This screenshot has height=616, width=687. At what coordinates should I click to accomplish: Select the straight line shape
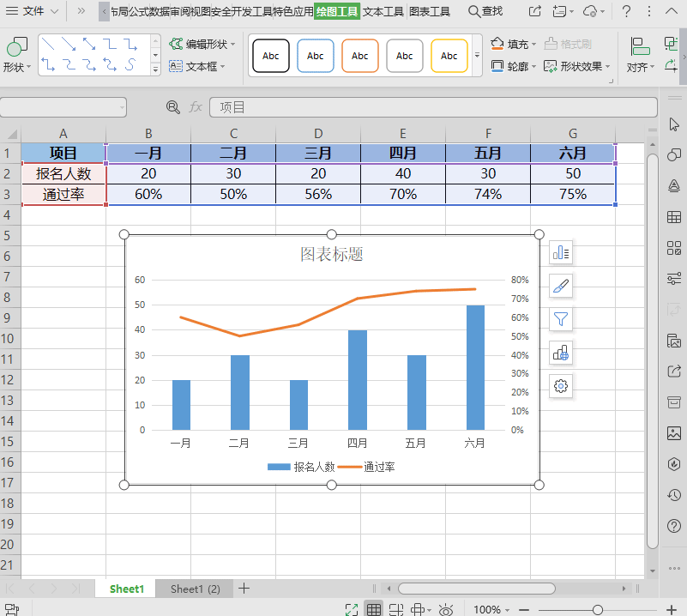(48, 44)
